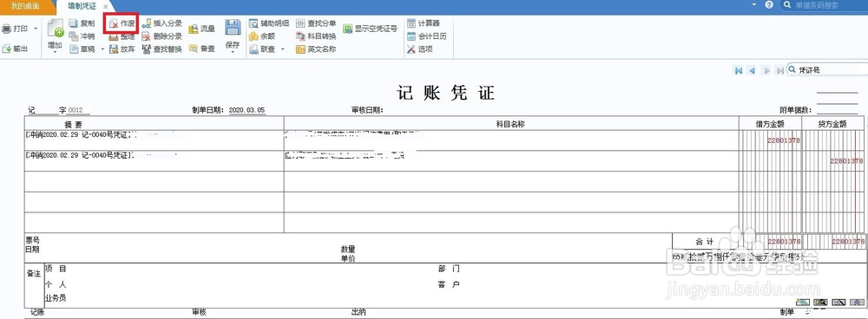This screenshot has height=319, width=868.
Task: Click the first small icon at voucher bottom-right
Action: (802, 303)
